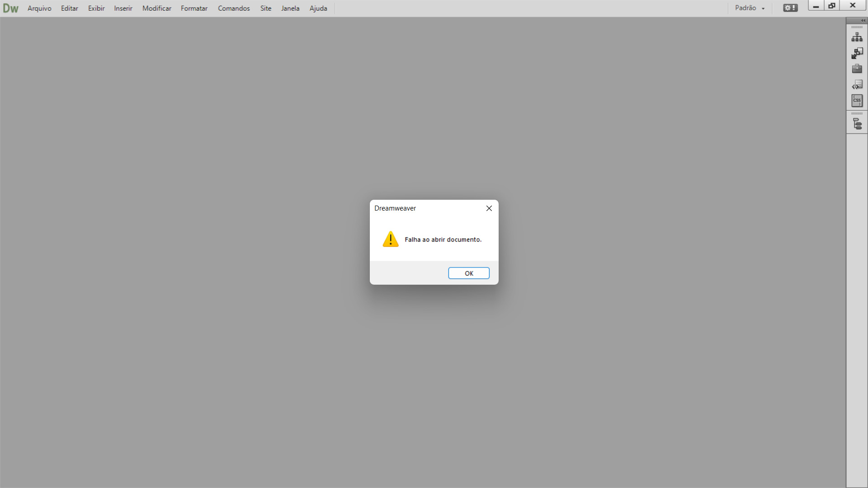Open the Janela menu
The image size is (868, 488).
(x=290, y=8)
